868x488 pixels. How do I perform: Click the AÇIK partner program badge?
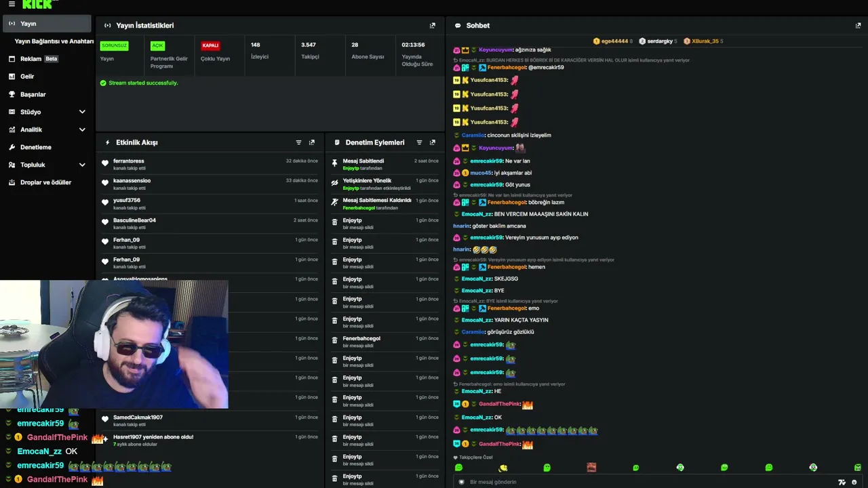(x=157, y=45)
